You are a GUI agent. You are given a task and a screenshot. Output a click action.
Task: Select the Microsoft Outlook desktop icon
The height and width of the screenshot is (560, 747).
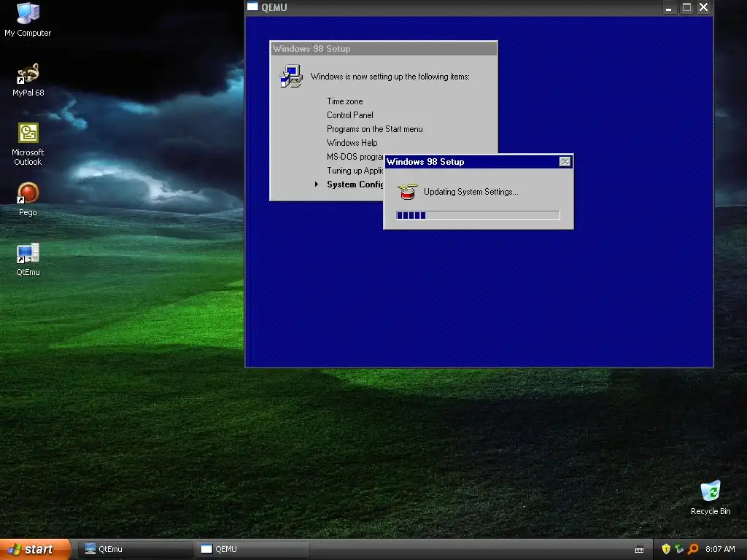pyautogui.click(x=28, y=144)
